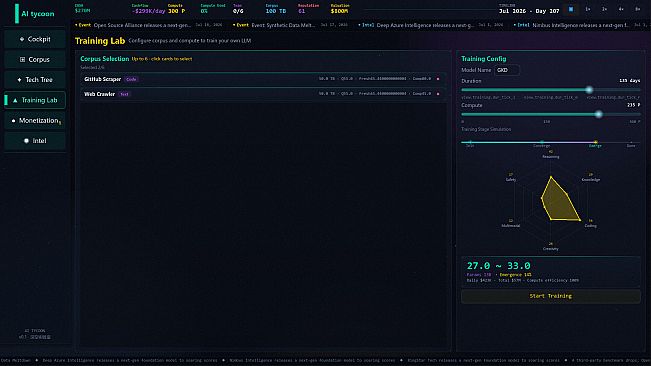The height and width of the screenshot is (366, 651).
Task: Set game speed to 4x
Action: click(x=621, y=9)
